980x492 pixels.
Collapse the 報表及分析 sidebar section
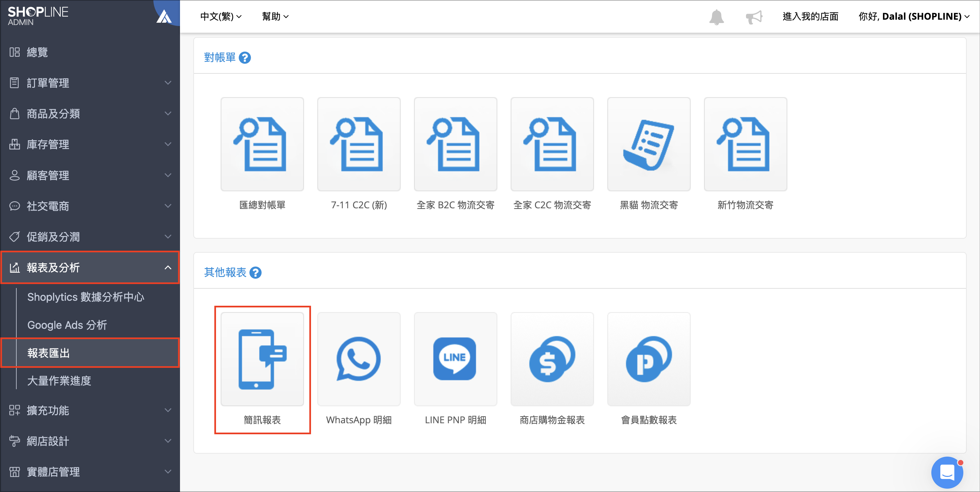tap(90, 267)
